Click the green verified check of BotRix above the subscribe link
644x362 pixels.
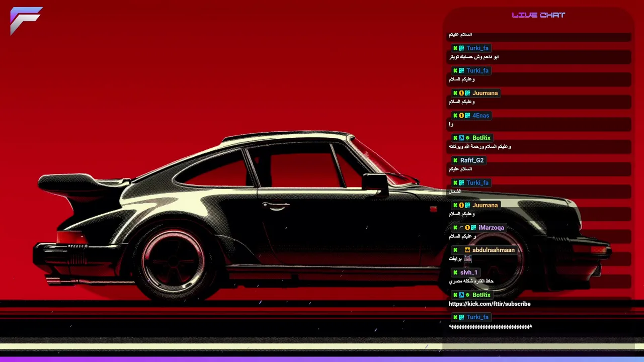tap(467, 295)
